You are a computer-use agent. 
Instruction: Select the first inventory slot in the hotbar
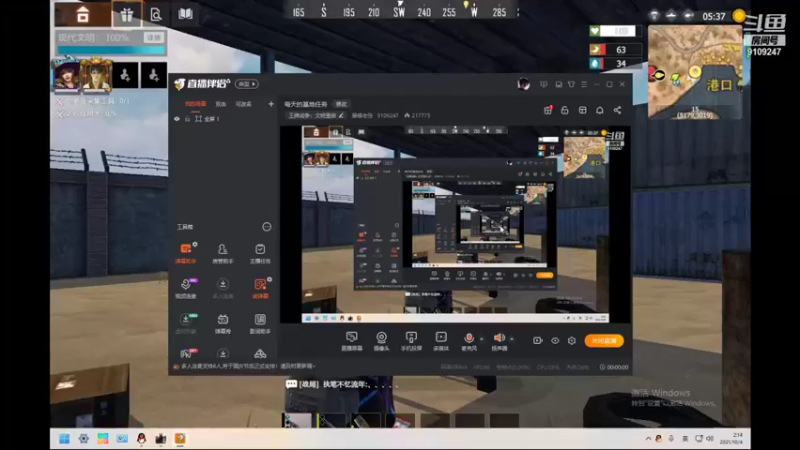pyautogui.click(x=296, y=420)
